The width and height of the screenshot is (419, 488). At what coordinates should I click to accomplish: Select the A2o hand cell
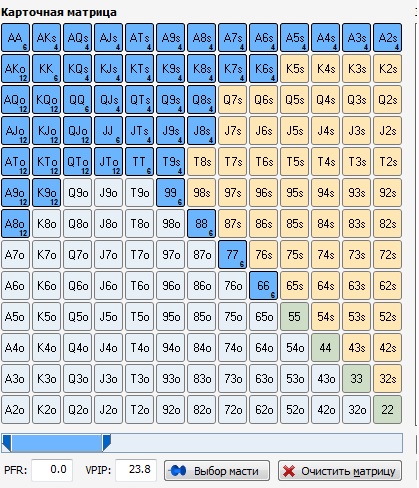pyautogui.click(x=15, y=410)
